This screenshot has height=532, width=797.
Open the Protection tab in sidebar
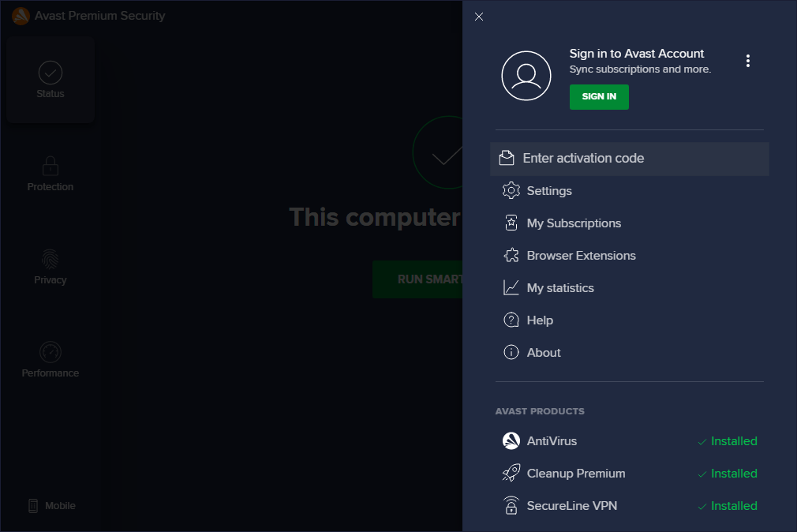(x=51, y=174)
